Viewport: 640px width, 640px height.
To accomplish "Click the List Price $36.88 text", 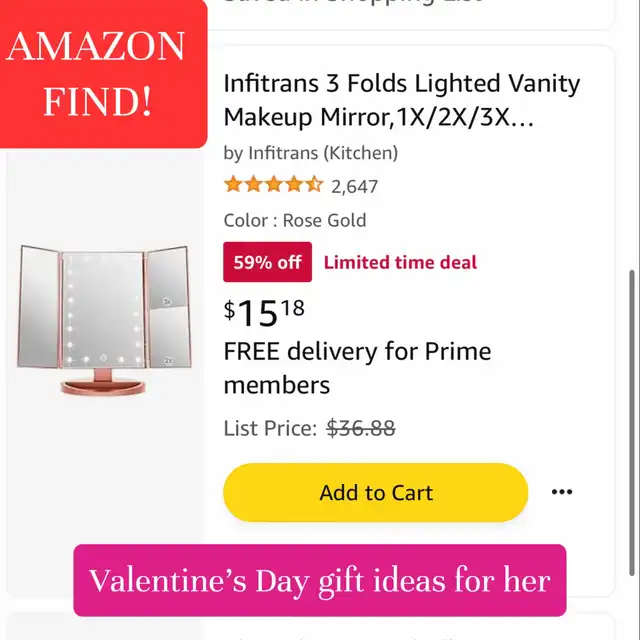I will pyautogui.click(x=309, y=429).
